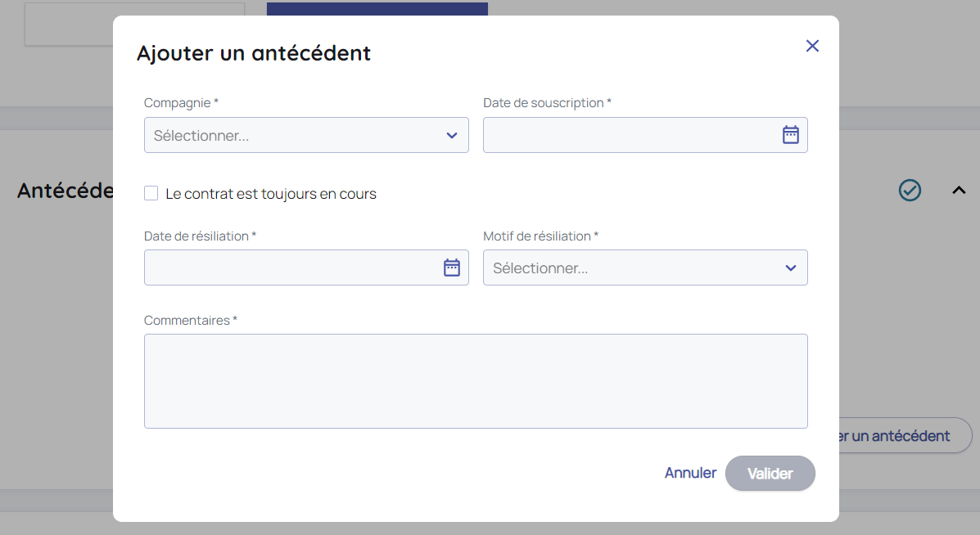Click inside the Commentaires text area
This screenshot has width=980, height=535.
476,380
